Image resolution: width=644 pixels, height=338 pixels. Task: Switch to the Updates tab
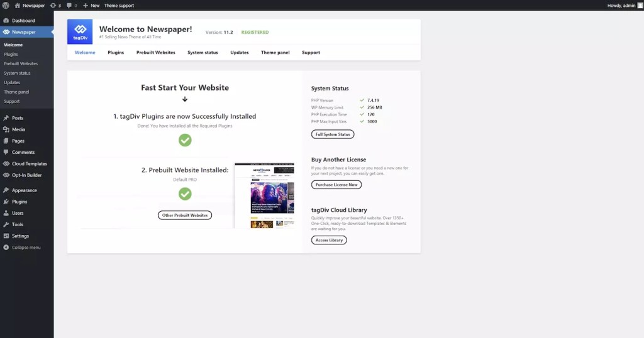point(240,53)
